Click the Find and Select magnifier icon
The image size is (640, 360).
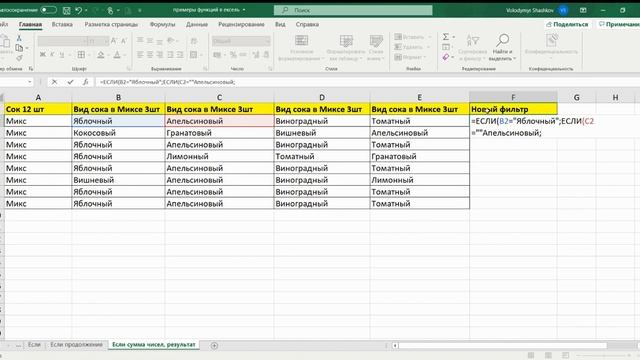(502, 40)
